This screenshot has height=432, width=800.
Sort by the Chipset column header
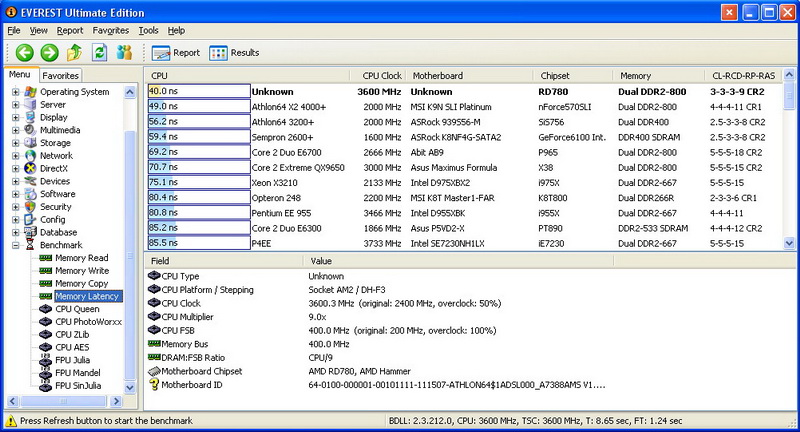coord(572,75)
